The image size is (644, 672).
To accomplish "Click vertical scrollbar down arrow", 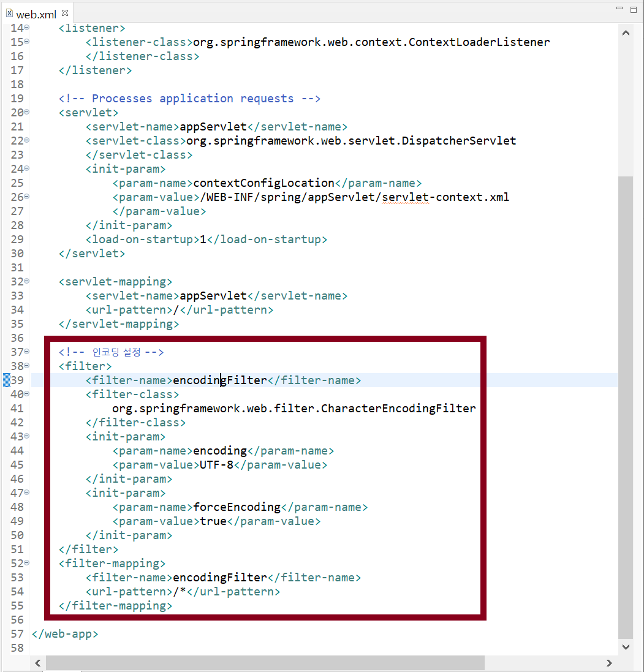I will [626, 647].
